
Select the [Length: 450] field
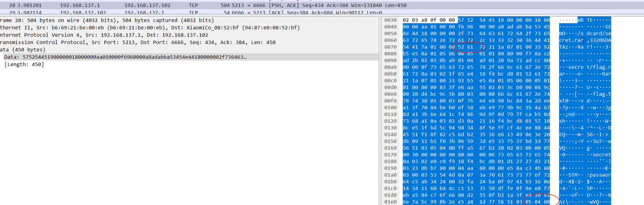[x=24, y=64]
